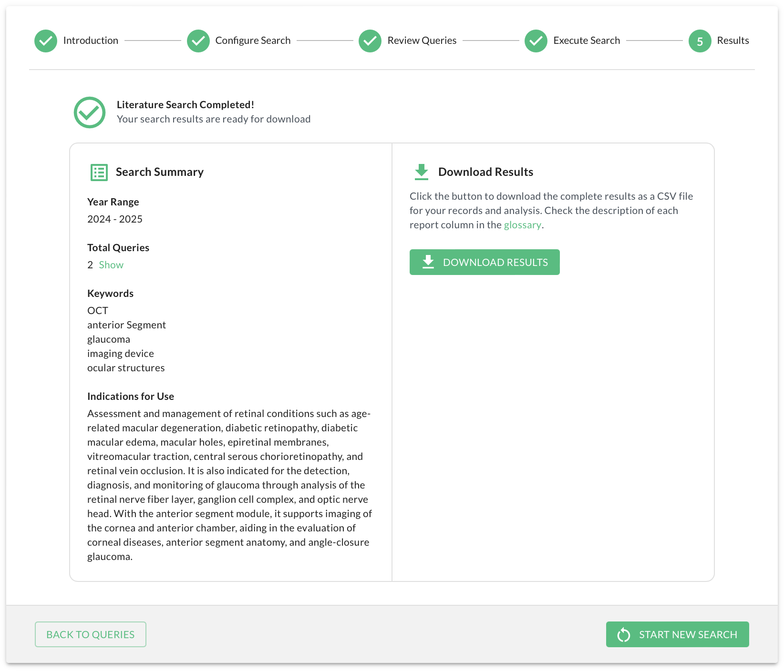Select the Introduction step label
This screenshot has width=784, height=672.
coord(91,41)
